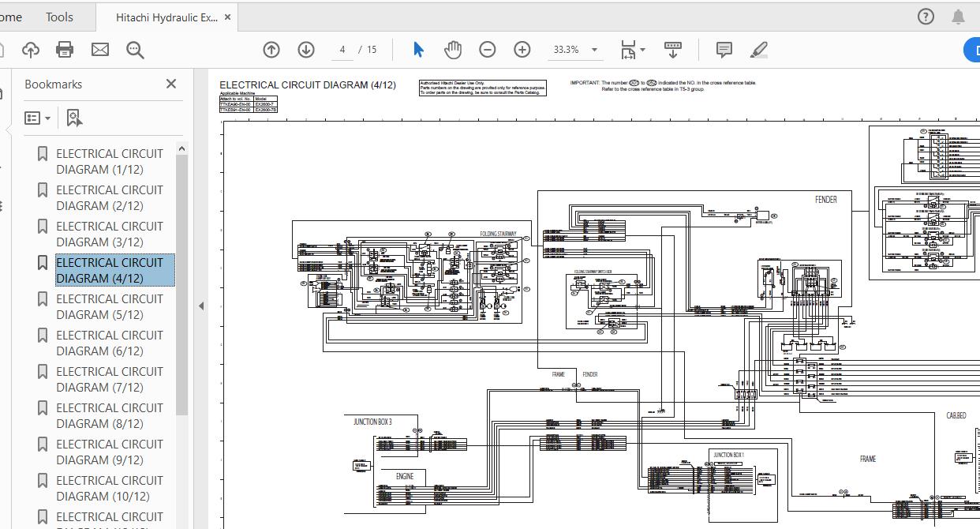Image resolution: width=980 pixels, height=529 pixels.
Task: Add a comment with speech bubble tool
Action: click(724, 50)
